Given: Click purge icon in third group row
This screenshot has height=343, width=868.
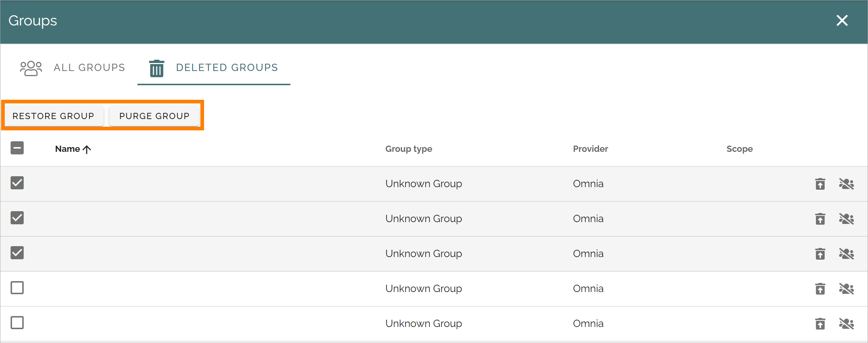Looking at the screenshot, I should pyautogui.click(x=847, y=254).
